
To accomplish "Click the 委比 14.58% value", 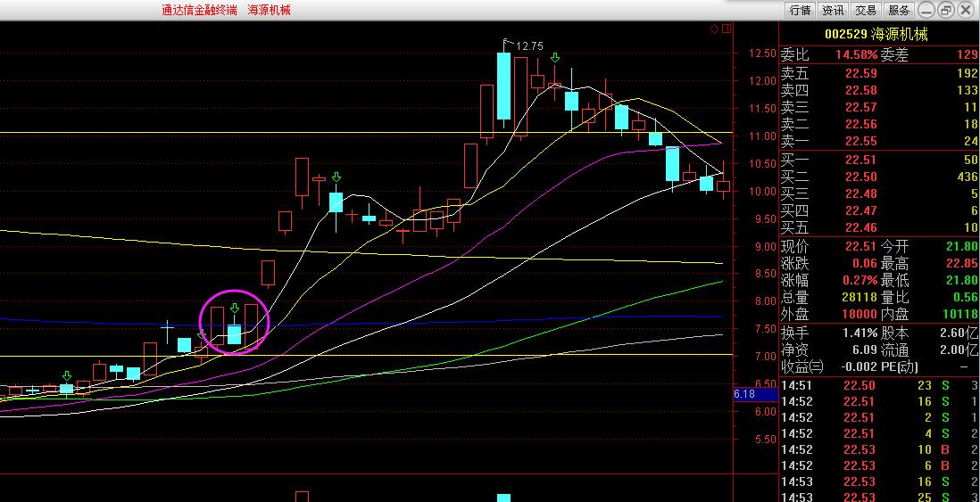I will pyautogui.click(x=856, y=55).
